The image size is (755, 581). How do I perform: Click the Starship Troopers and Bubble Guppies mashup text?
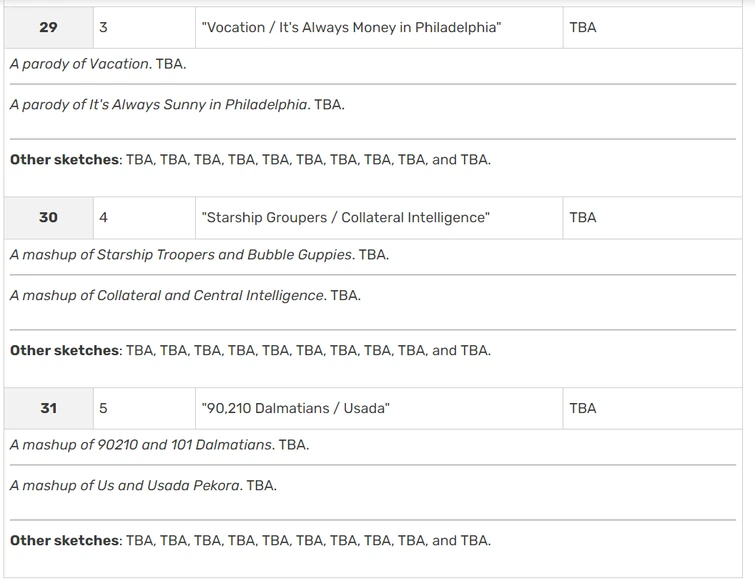(199, 255)
